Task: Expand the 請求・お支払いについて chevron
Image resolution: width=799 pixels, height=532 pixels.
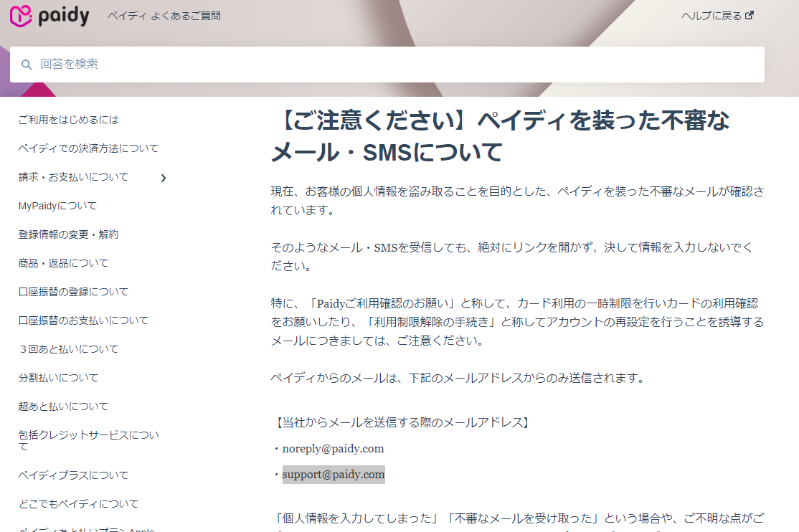Action: point(164,178)
